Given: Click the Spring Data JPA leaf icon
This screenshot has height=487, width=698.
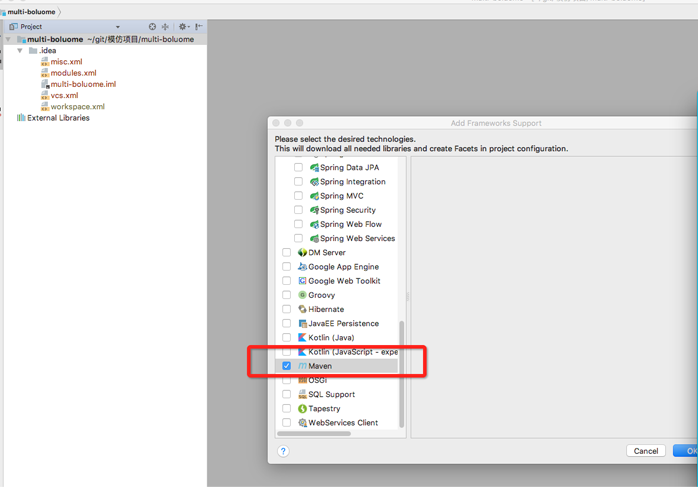Looking at the screenshot, I should (314, 167).
